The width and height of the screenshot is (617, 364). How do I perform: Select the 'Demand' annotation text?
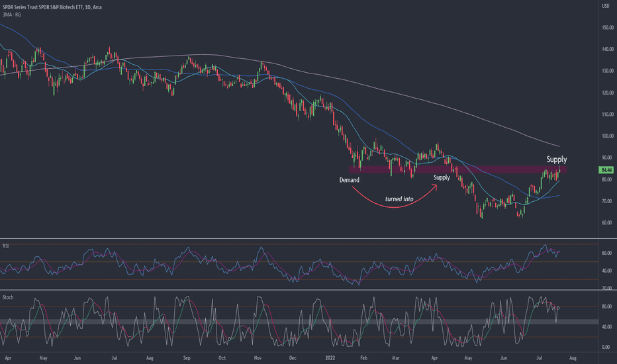[x=350, y=180]
